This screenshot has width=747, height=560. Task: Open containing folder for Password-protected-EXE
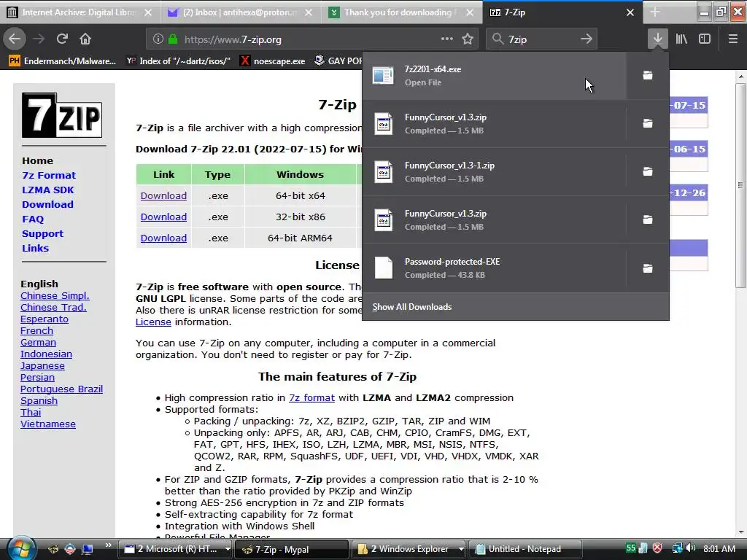(x=648, y=268)
